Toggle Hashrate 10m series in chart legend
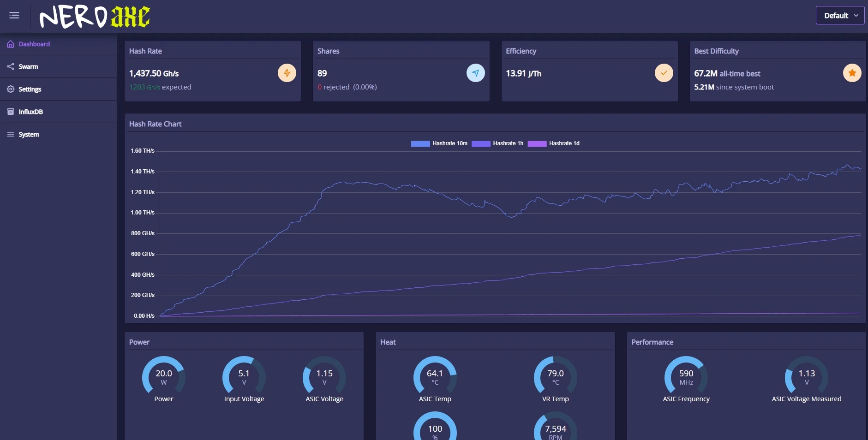868x440 pixels. click(x=439, y=143)
